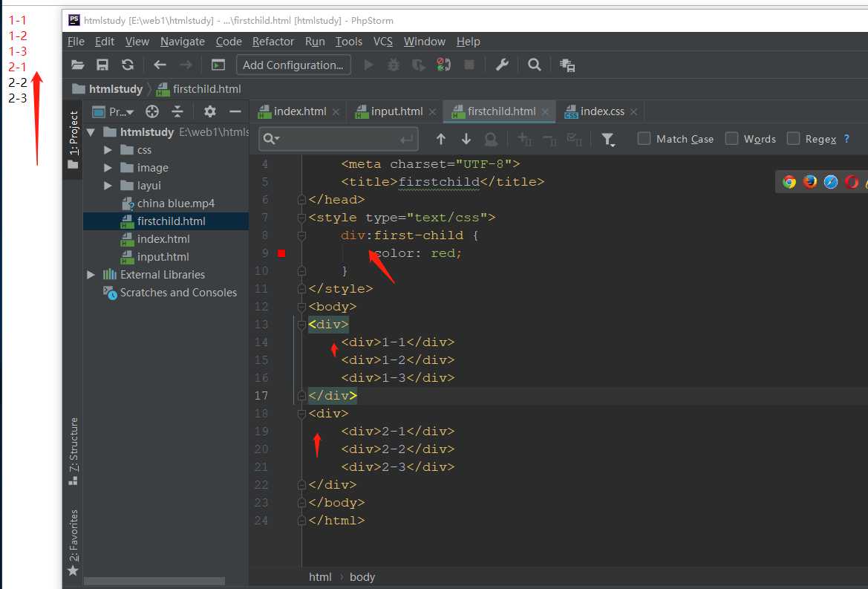868x589 pixels.
Task: Click Add Configuration button
Action: click(x=293, y=65)
